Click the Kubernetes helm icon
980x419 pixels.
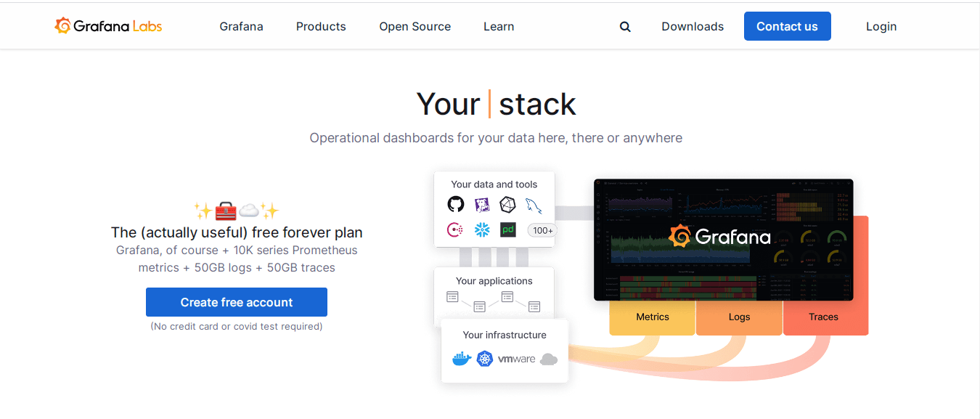484,358
